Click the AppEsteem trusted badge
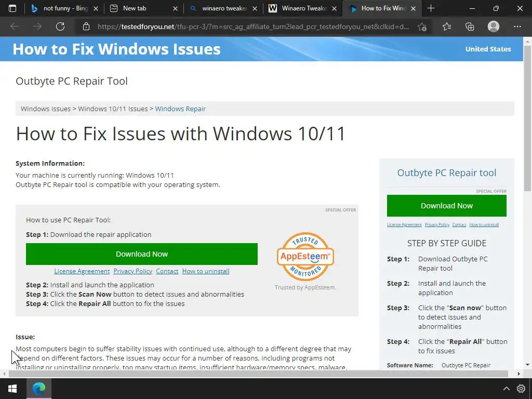This screenshot has width=532, height=399. 305,257
